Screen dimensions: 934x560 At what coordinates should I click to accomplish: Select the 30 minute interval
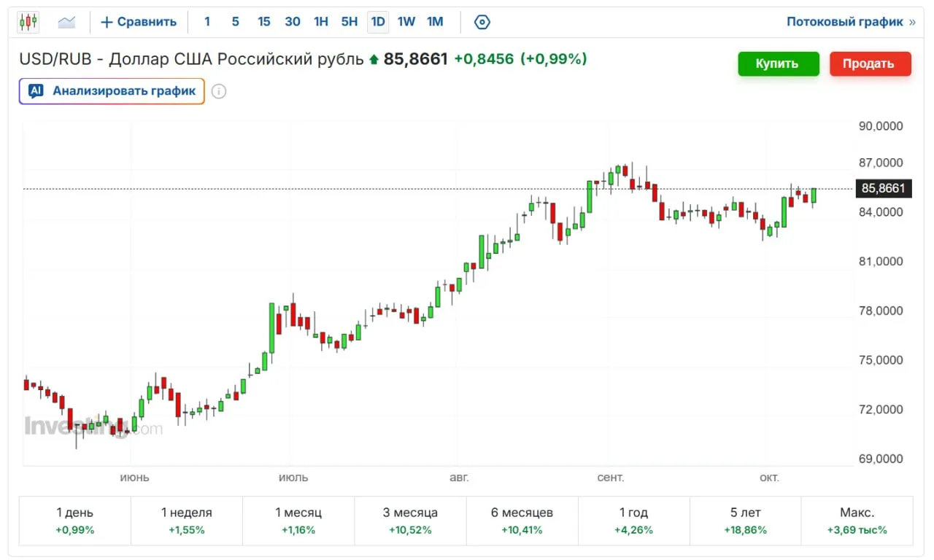coord(293,22)
